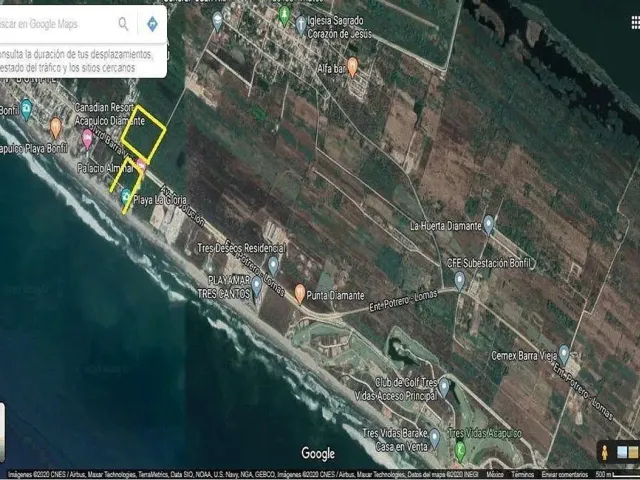Click Enviar comentarios in the footer
The image size is (640, 480).
[x=564, y=475]
